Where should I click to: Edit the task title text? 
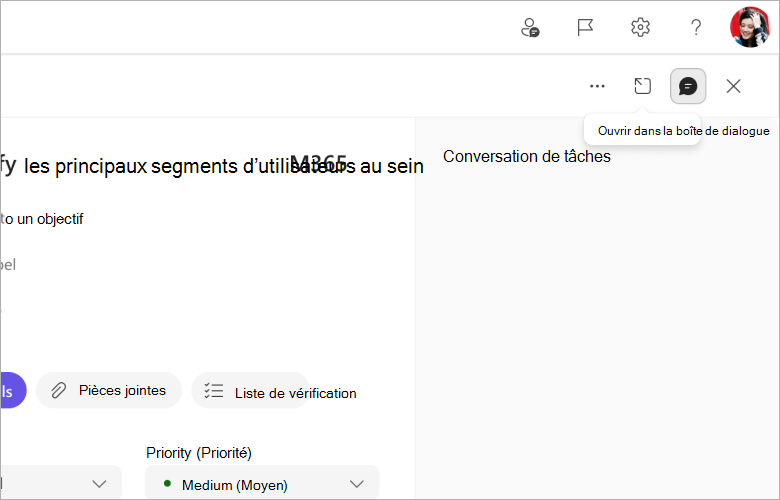point(212,166)
